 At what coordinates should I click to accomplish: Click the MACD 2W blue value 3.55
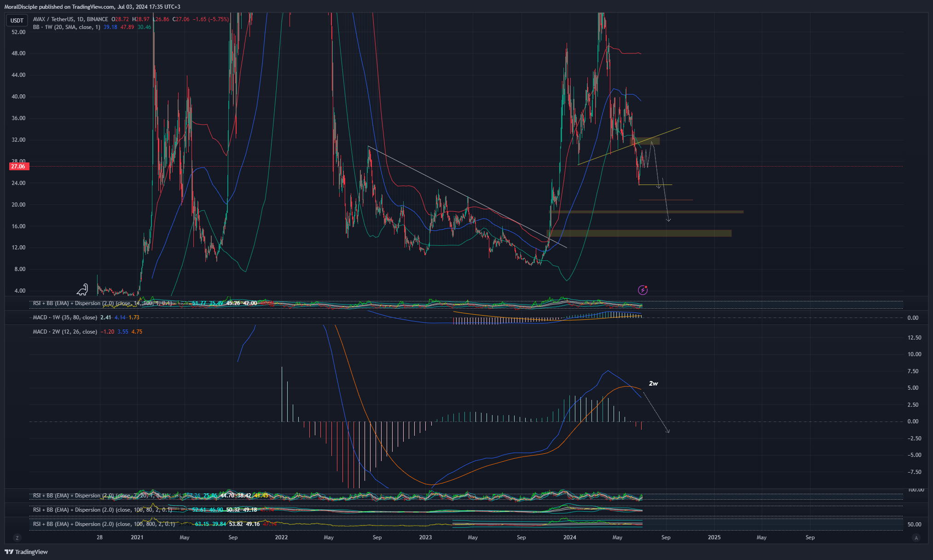pyautogui.click(x=123, y=332)
